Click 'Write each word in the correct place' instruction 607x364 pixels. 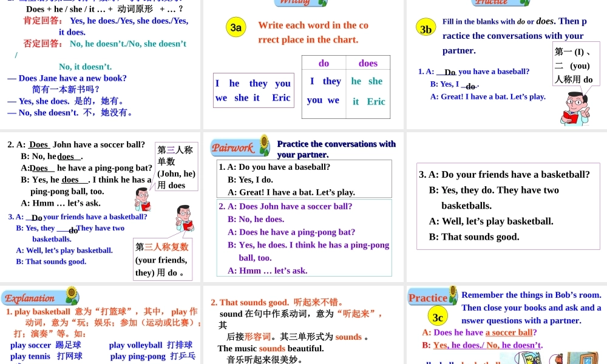[x=313, y=32]
